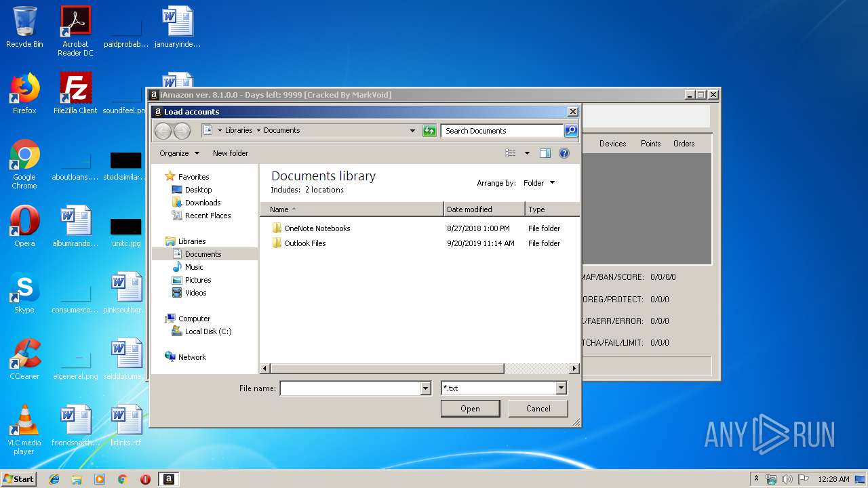Screen dimensions: 868x488
Task: Open Skype desktop shortcut
Action: 24,293
